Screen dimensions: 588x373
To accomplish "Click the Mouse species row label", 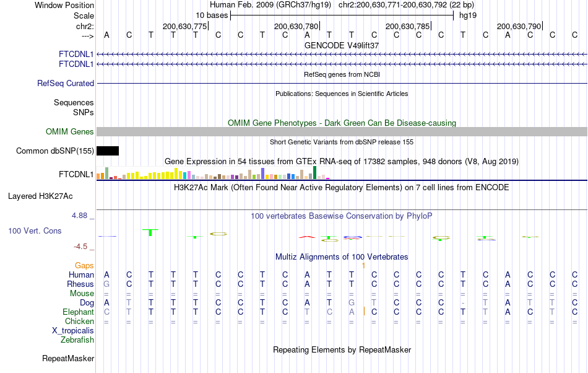I will (x=82, y=294).
